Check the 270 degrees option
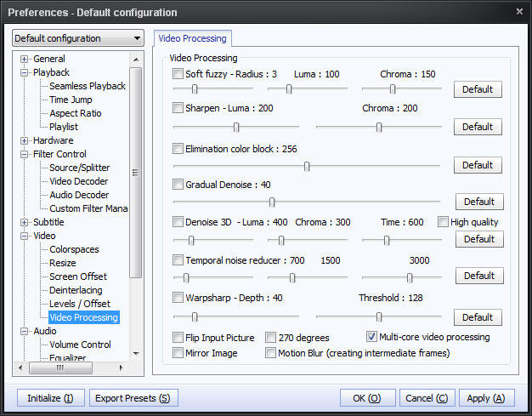The image size is (532, 416). click(270, 338)
